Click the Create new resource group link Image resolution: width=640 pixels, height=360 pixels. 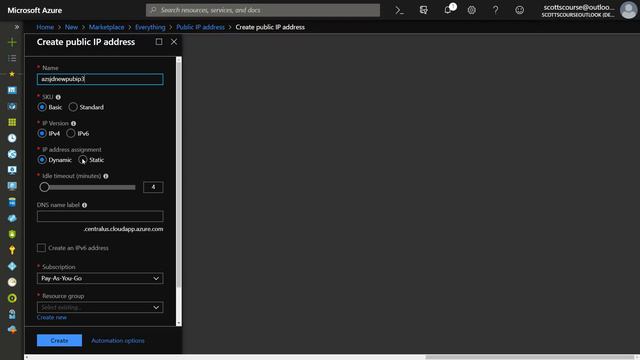pos(51,317)
